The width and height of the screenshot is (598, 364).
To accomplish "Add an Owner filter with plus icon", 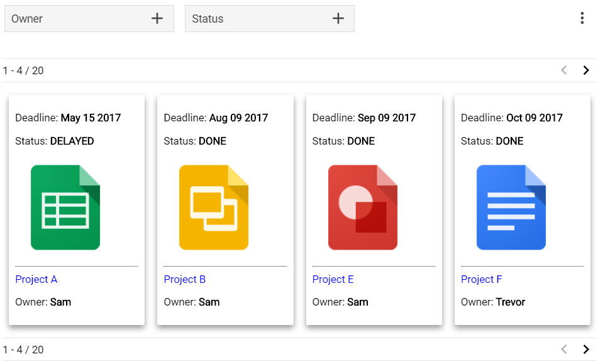I will coord(157,18).
